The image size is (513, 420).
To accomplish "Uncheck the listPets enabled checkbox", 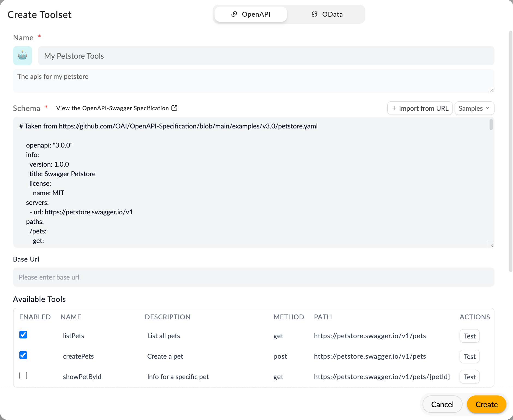I will click(23, 335).
